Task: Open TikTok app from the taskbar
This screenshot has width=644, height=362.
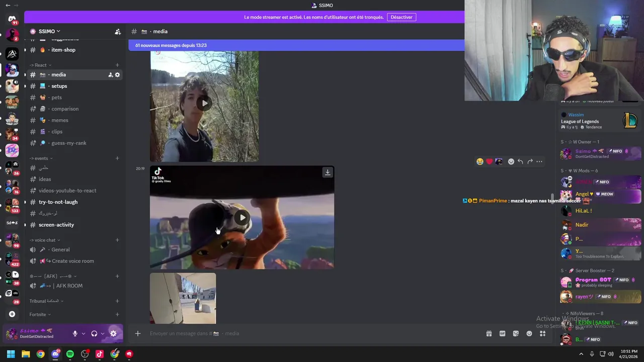Action: 100,354
